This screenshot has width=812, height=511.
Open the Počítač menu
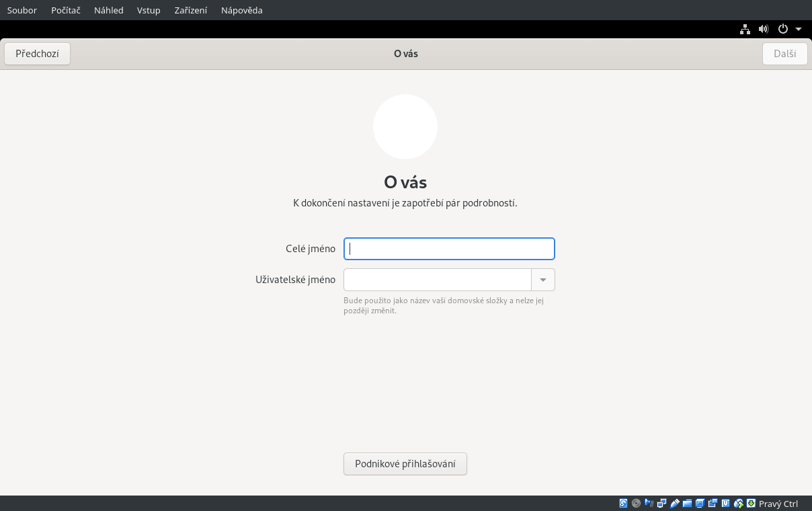66,10
